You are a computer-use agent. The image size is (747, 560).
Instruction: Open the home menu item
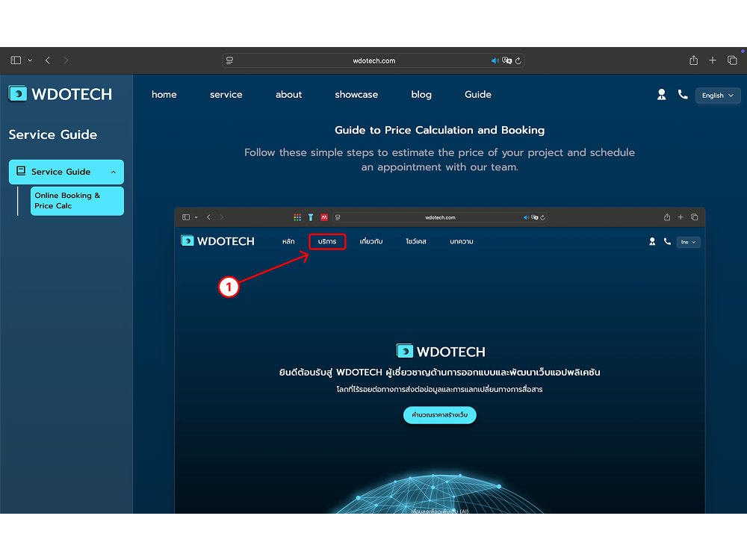[x=164, y=94]
